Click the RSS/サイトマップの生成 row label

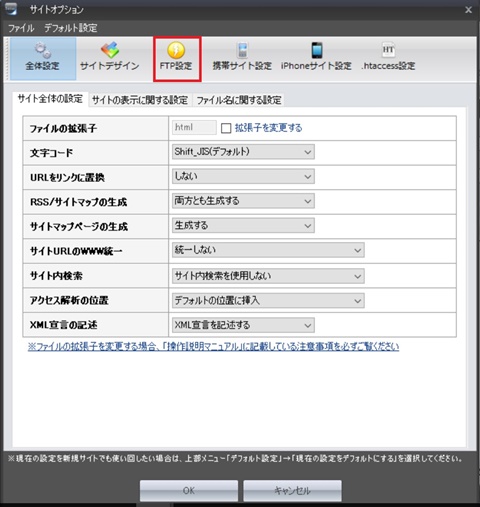(x=79, y=202)
